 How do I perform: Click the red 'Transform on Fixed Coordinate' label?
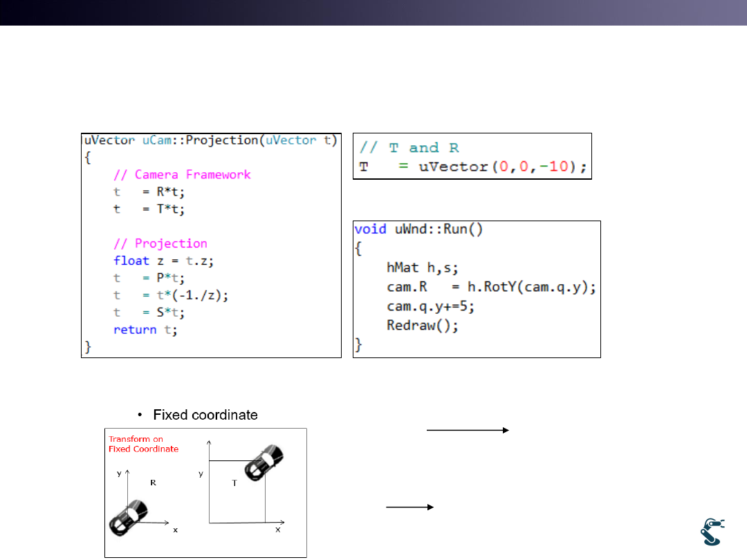click(x=143, y=444)
